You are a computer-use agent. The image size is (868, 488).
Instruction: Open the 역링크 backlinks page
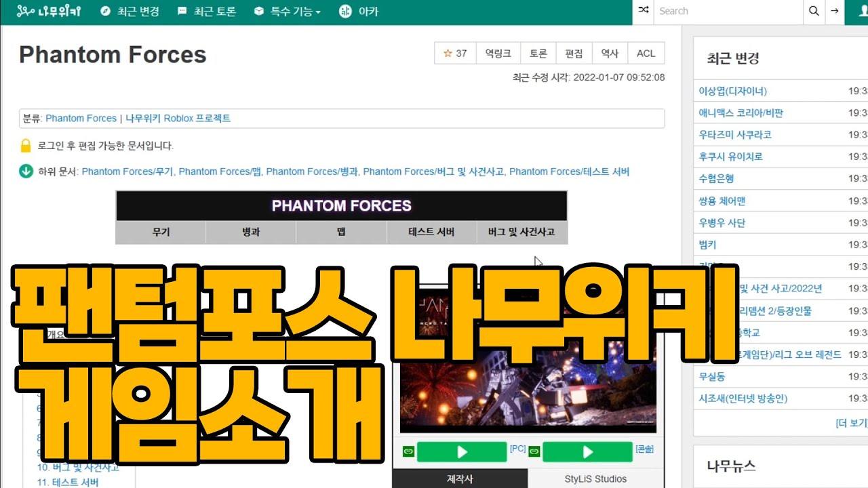(x=498, y=54)
